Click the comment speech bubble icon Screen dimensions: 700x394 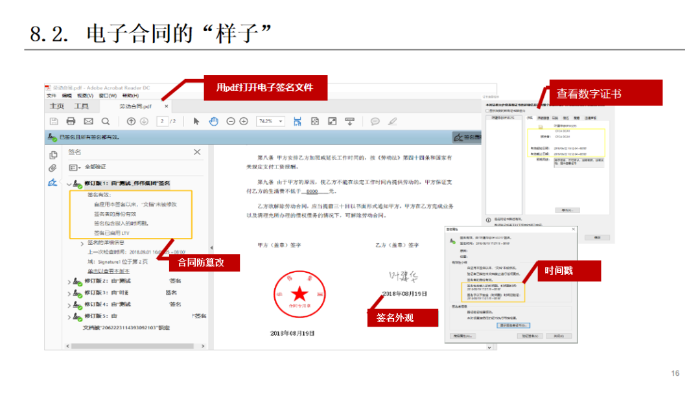[x=375, y=121]
